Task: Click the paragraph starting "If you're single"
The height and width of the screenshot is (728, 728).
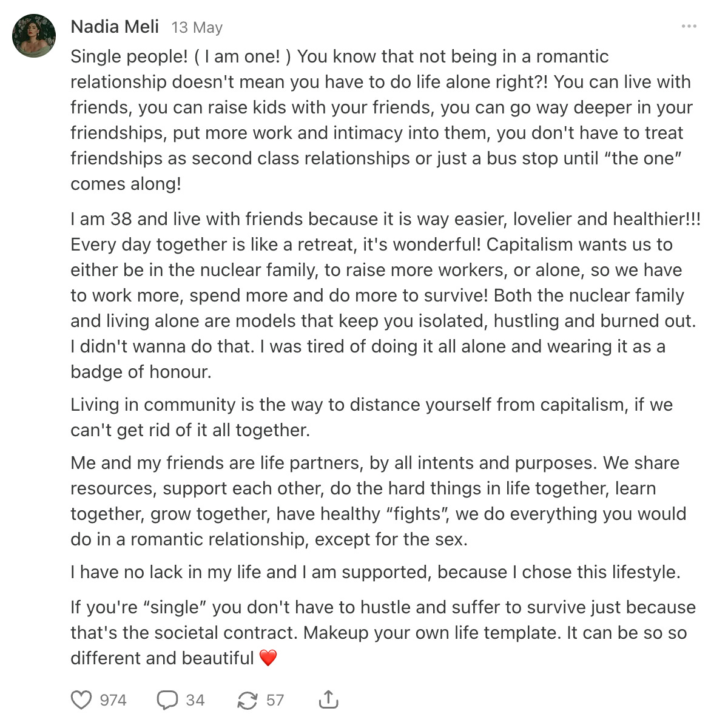Action: point(383,632)
